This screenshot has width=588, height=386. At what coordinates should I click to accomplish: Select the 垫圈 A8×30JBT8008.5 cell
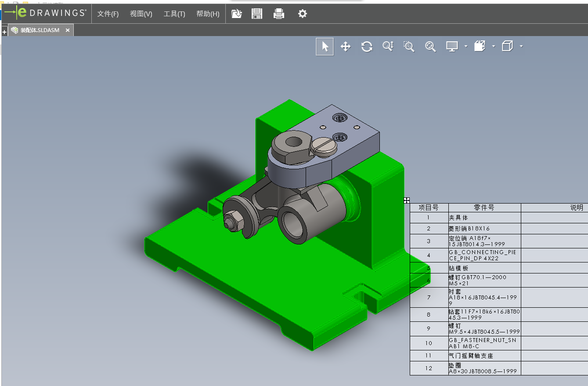click(484, 368)
